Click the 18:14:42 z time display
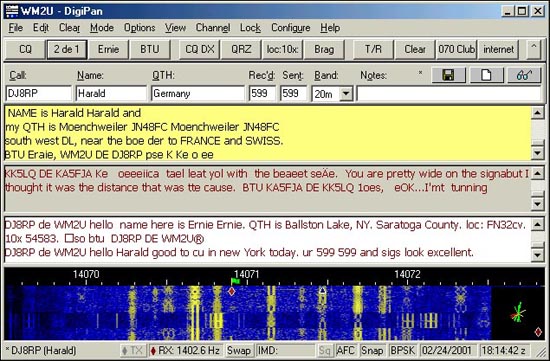The width and height of the screenshot is (550, 361). (504, 350)
